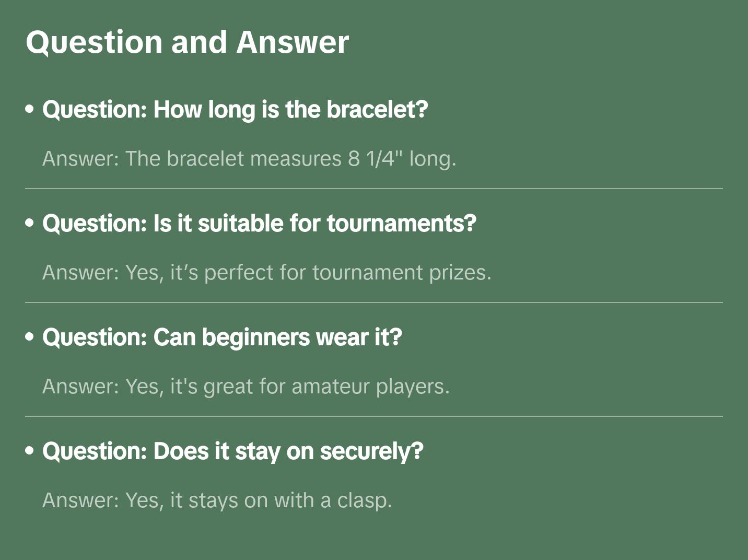Click the word "Answer" in the heading

293,42
